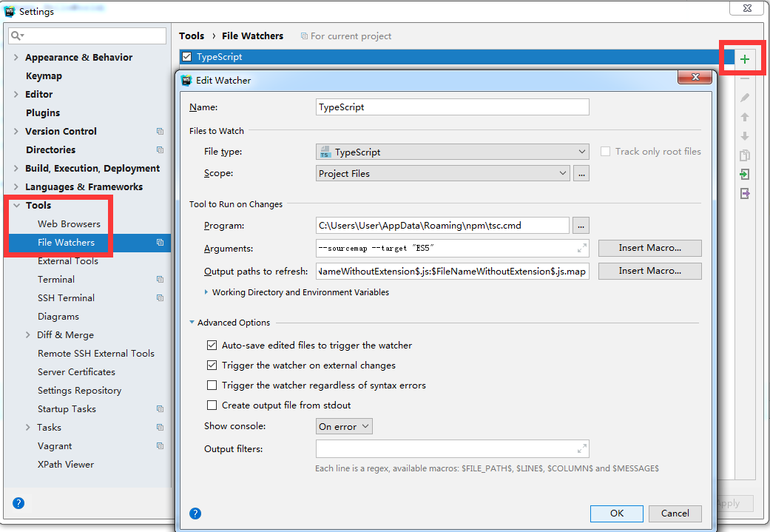Expand Working Directory and Environment Variables
This screenshot has height=532, width=770.
point(206,292)
